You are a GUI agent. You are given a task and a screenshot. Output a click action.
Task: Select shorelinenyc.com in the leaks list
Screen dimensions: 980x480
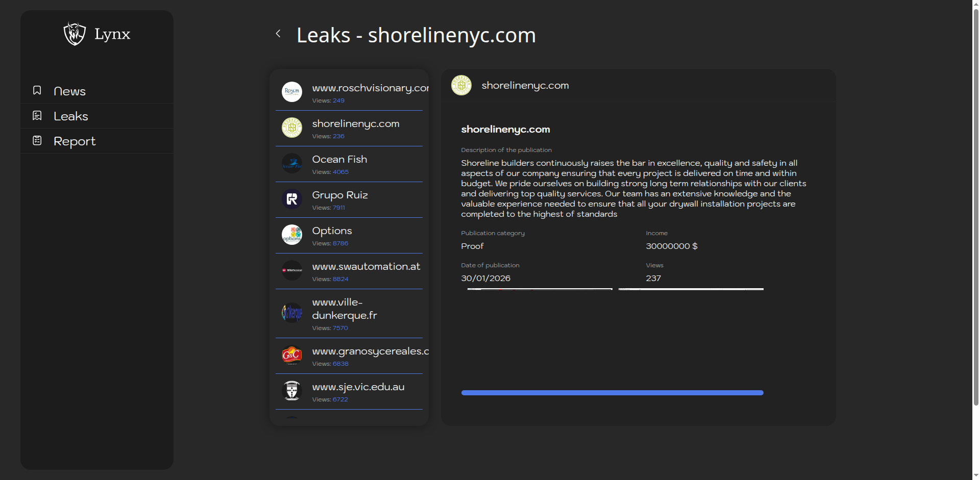(x=356, y=123)
